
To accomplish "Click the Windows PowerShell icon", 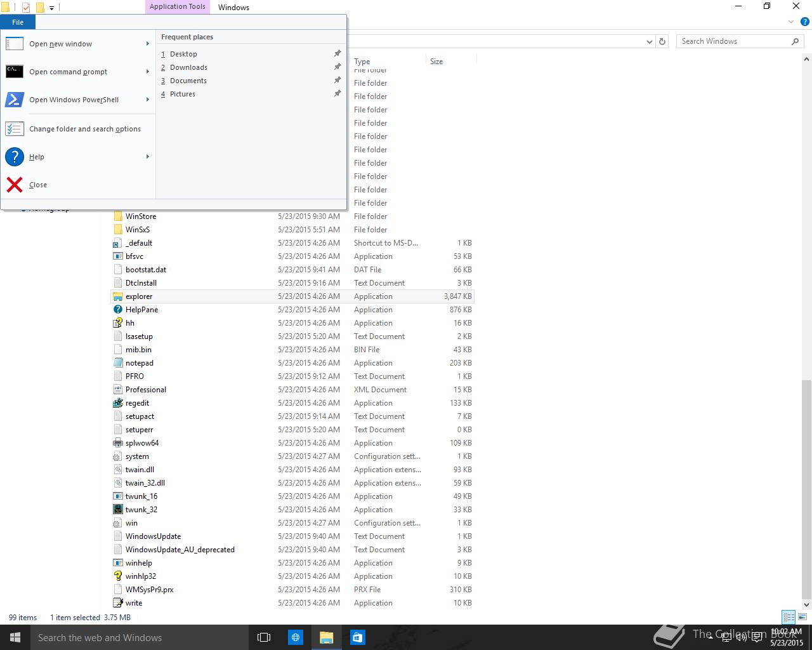I will tap(15, 100).
